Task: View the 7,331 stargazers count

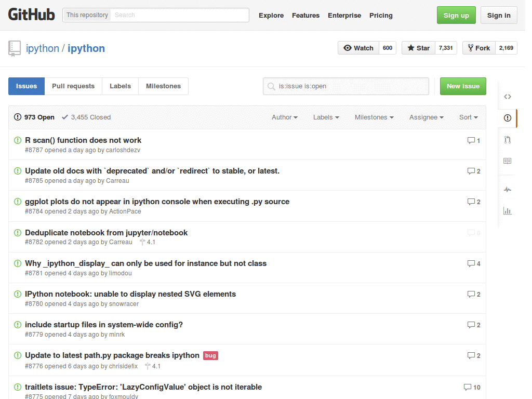Action: click(446, 48)
